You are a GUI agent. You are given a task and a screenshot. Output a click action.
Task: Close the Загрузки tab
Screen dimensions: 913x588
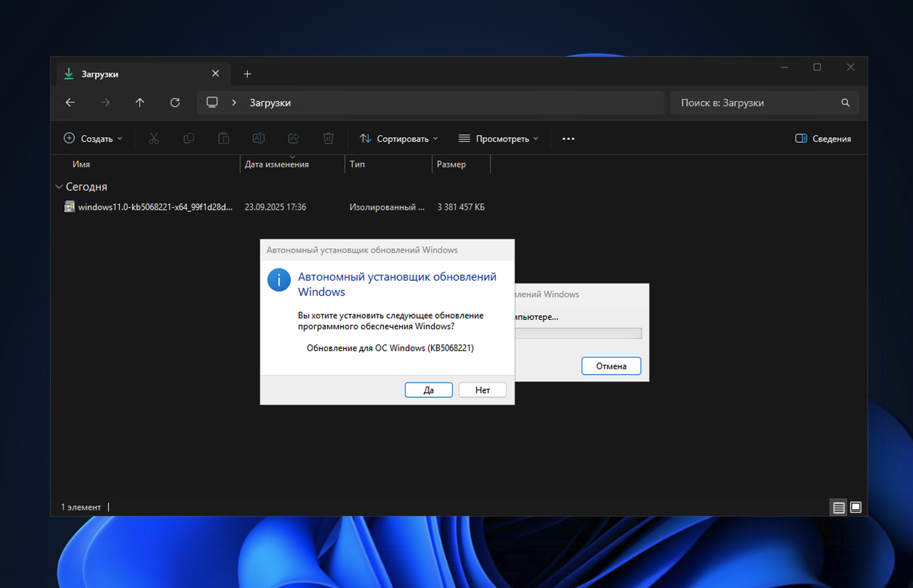click(215, 74)
